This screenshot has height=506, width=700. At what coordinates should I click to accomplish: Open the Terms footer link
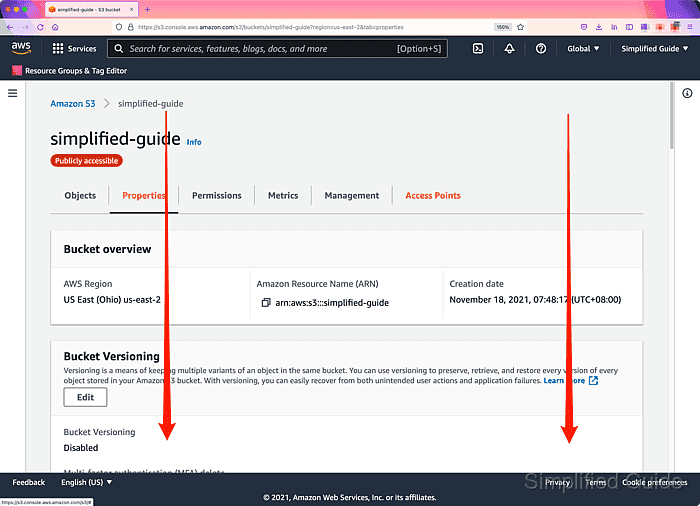(596, 482)
